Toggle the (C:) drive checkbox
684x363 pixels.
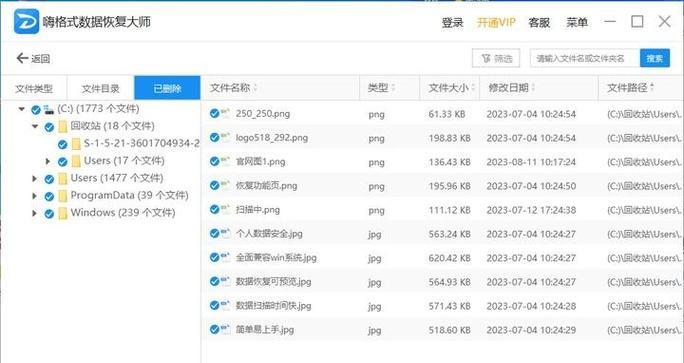(36, 110)
